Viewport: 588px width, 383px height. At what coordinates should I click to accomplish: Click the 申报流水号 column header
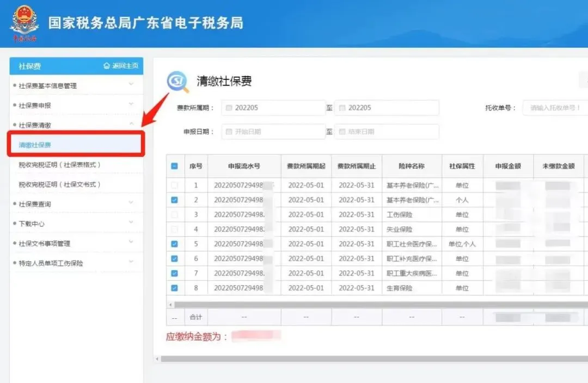coord(244,166)
